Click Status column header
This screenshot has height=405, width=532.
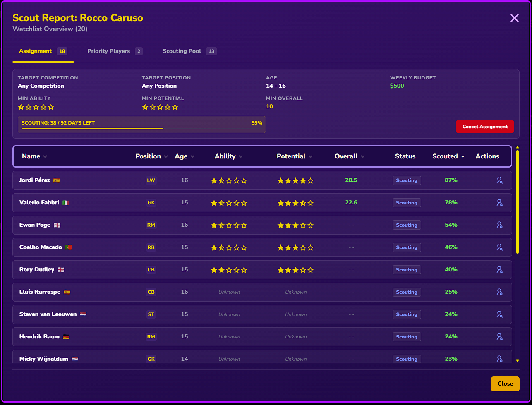coord(405,156)
